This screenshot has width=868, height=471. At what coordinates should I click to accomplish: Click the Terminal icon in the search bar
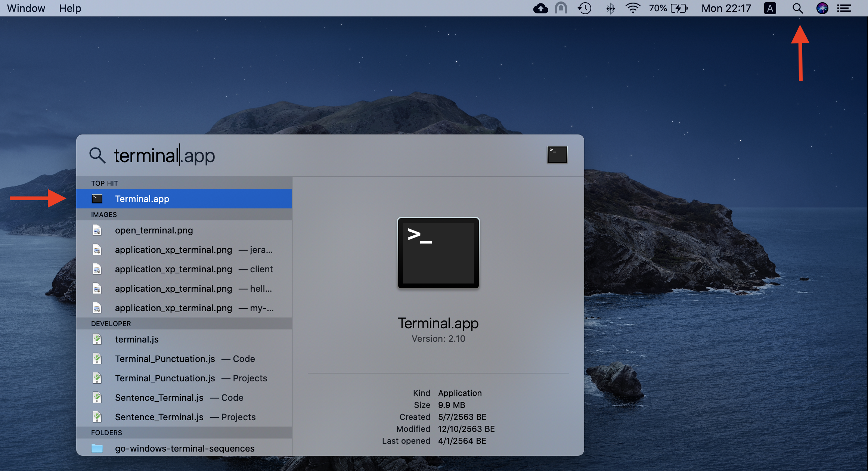(557, 155)
